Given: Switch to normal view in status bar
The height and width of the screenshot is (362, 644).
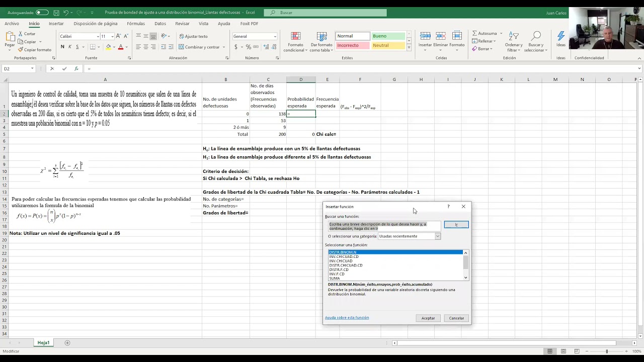Looking at the screenshot, I should pos(550,351).
